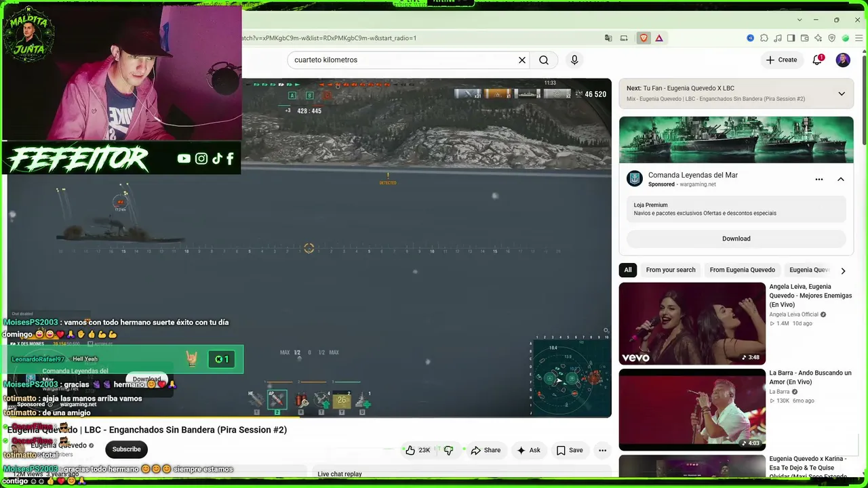Open the sponsored ad three-dot options

coord(819,180)
